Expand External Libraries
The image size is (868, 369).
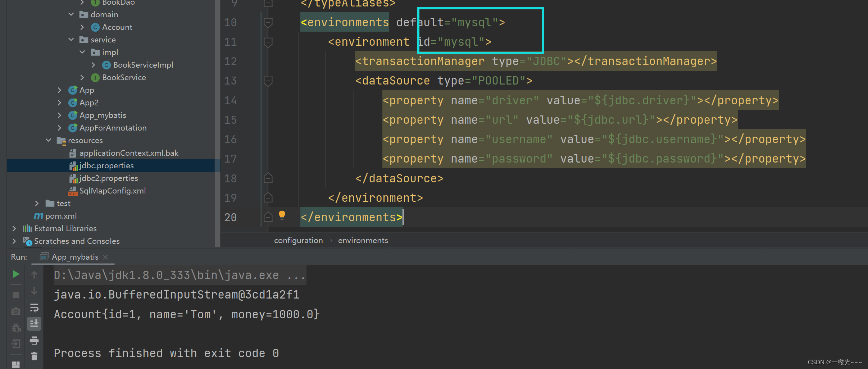(x=14, y=228)
